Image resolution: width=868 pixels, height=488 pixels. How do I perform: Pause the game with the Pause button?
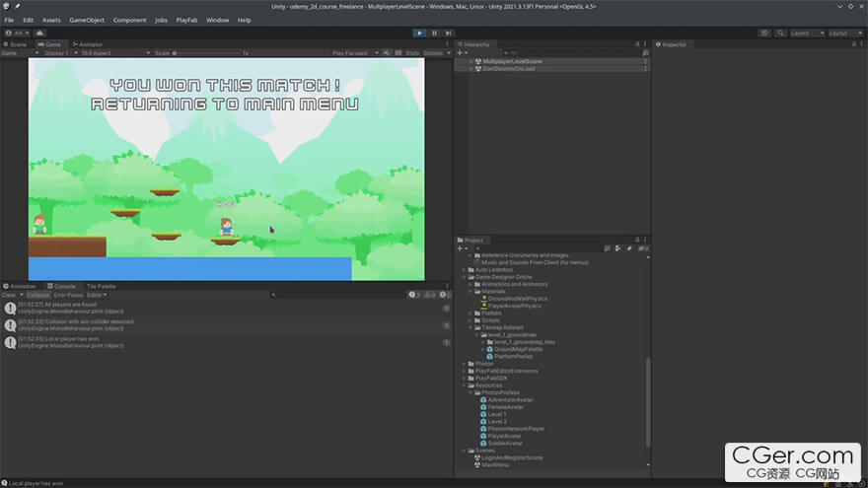point(435,34)
